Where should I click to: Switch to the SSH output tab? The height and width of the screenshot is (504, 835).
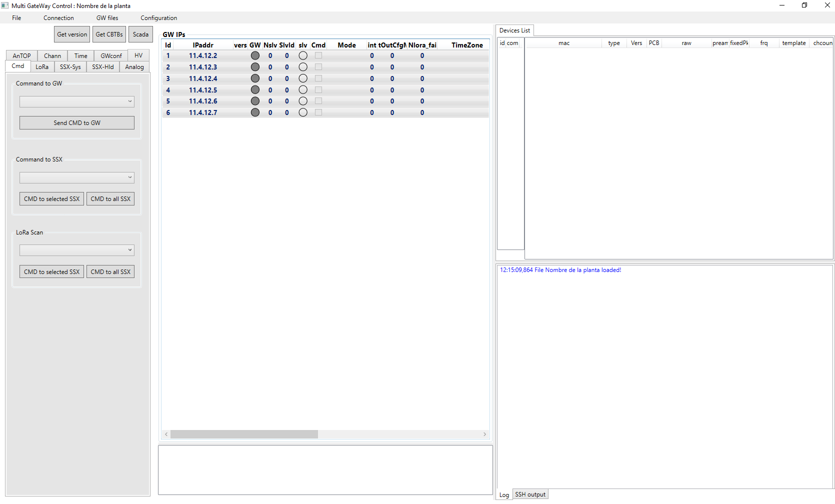530,494
